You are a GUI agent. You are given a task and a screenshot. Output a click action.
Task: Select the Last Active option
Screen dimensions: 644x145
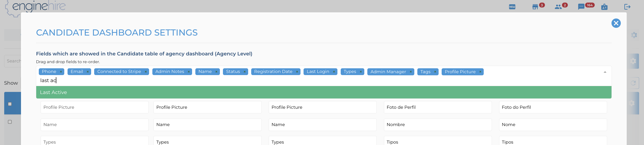point(324,92)
